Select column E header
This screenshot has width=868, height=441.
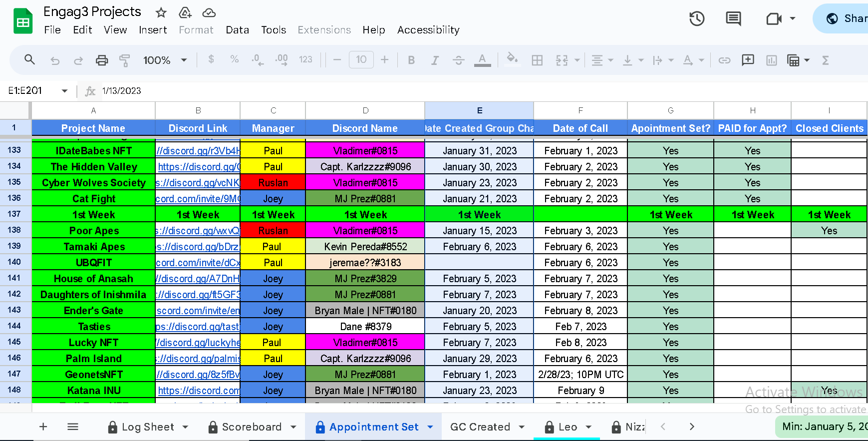click(x=479, y=110)
